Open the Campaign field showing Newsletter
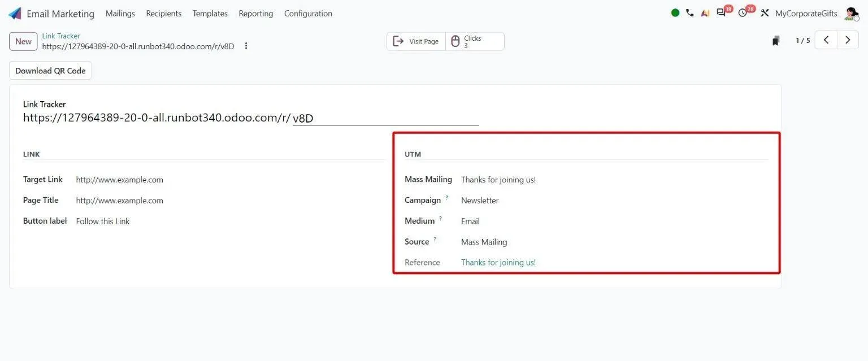The height and width of the screenshot is (361, 868). point(480,201)
